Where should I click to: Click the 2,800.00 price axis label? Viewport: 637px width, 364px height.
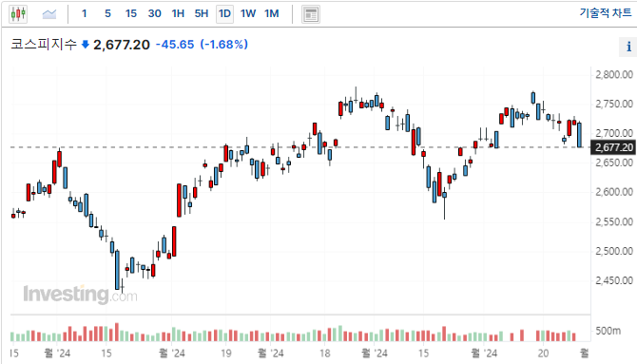[614, 74]
